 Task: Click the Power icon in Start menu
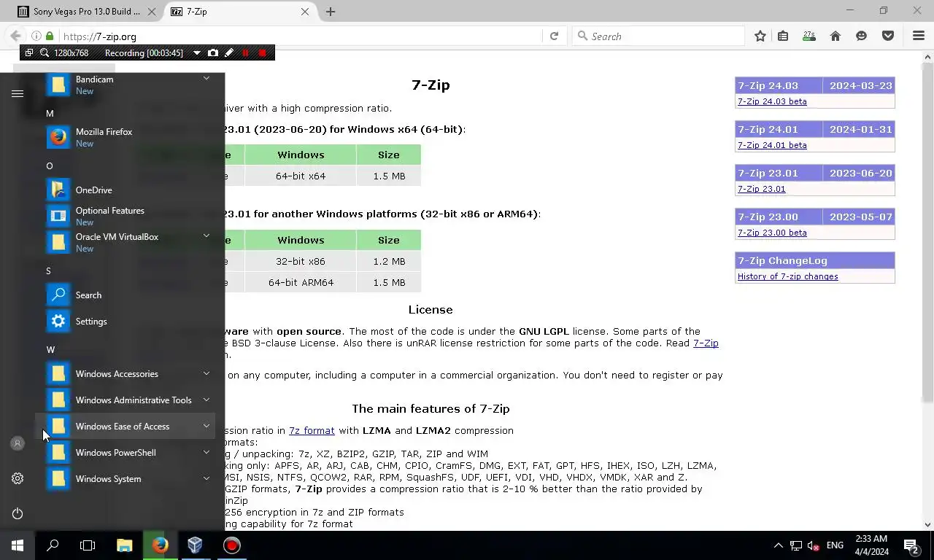tap(18, 513)
